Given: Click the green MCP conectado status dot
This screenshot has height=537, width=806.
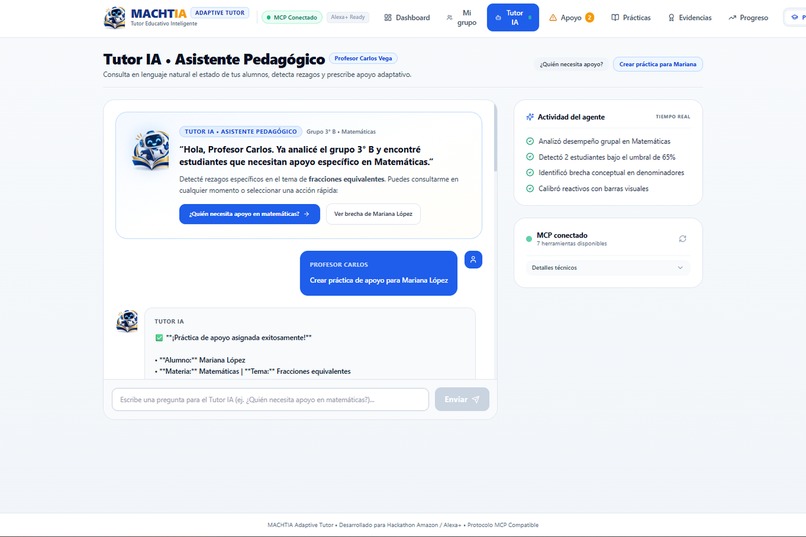Looking at the screenshot, I should coord(529,239).
